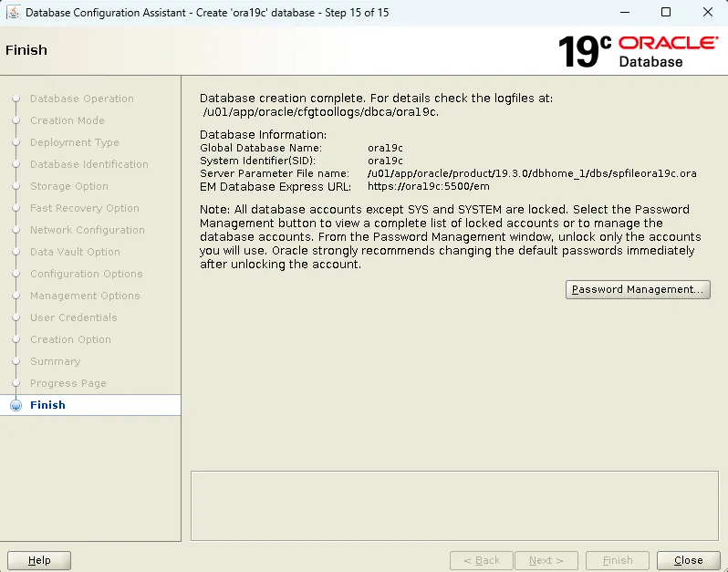Select the Creation Mode step
728x572 pixels.
[68, 120]
